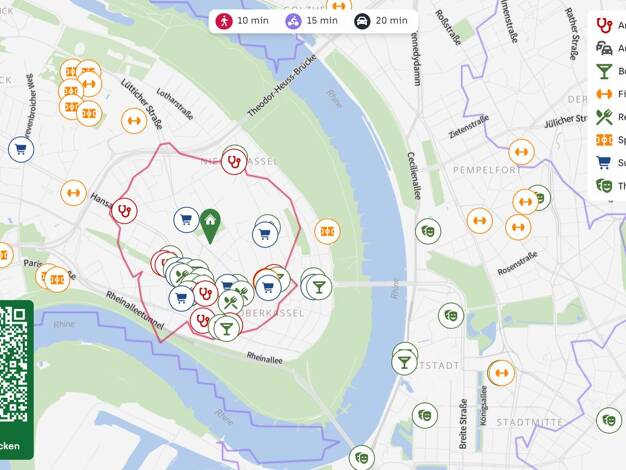Select supermarket marker near Grevenbroicher Weg
Viewport: 626px width, 470px height.
click(21, 149)
